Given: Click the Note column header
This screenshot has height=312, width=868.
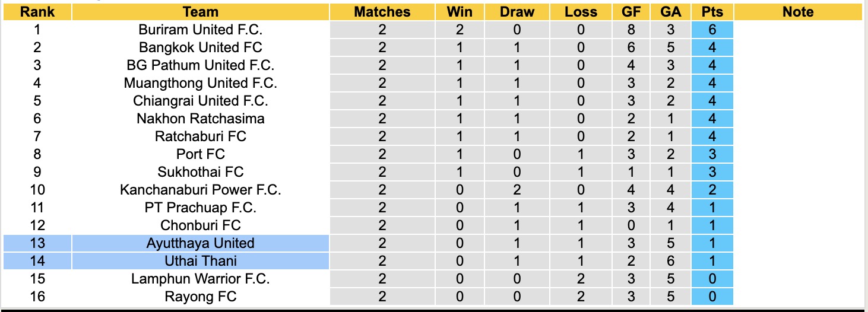Looking at the screenshot, I should click(797, 12).
